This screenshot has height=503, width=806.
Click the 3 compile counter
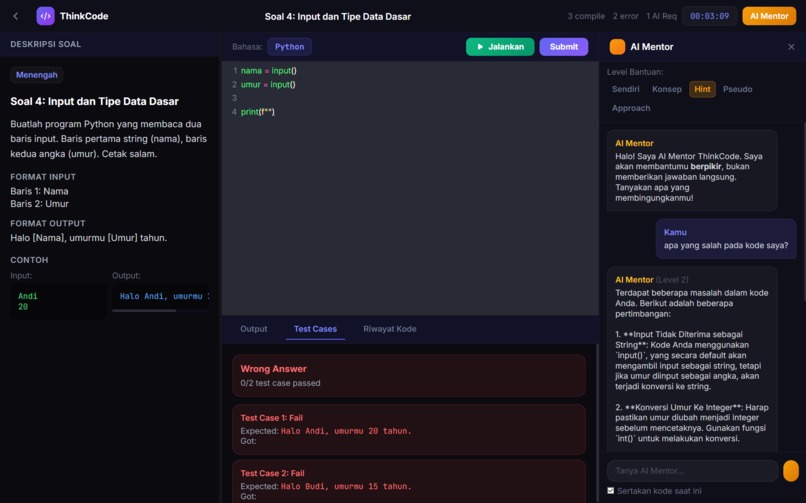click(x=586, y=16)
